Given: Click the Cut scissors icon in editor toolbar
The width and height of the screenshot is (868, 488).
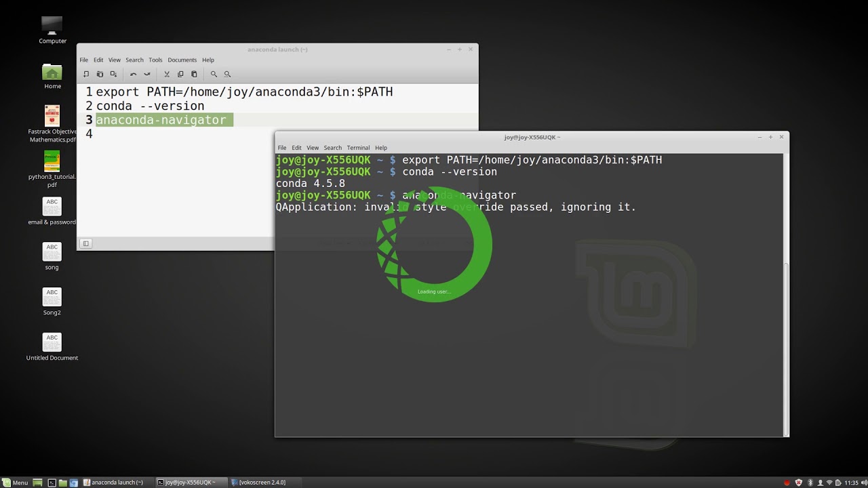Looking at the screenshot, I should (x=167, y=74).
